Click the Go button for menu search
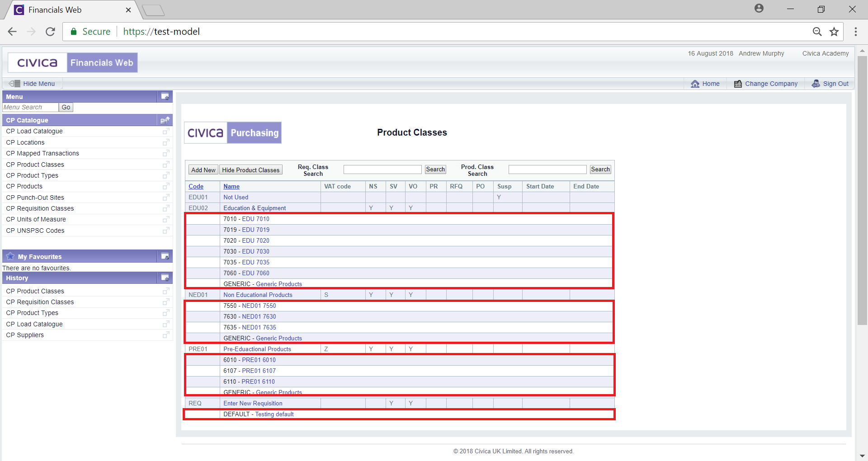Screen dimensions: 868x461 (x=66, y=107)
